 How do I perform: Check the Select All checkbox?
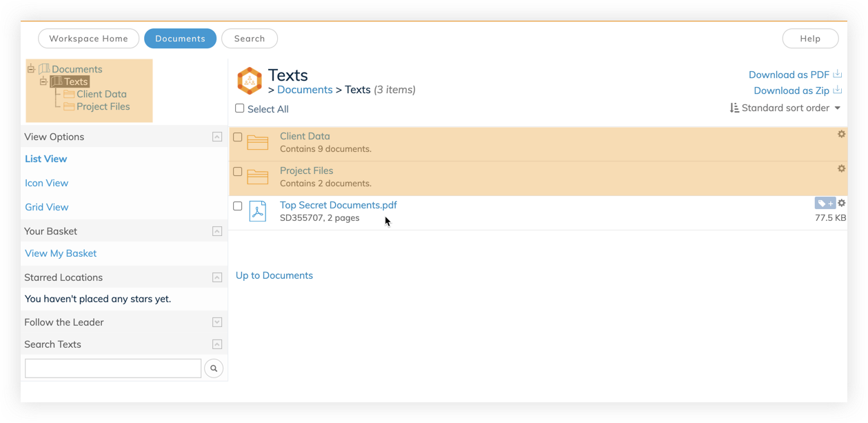click(x=240, y=108)
